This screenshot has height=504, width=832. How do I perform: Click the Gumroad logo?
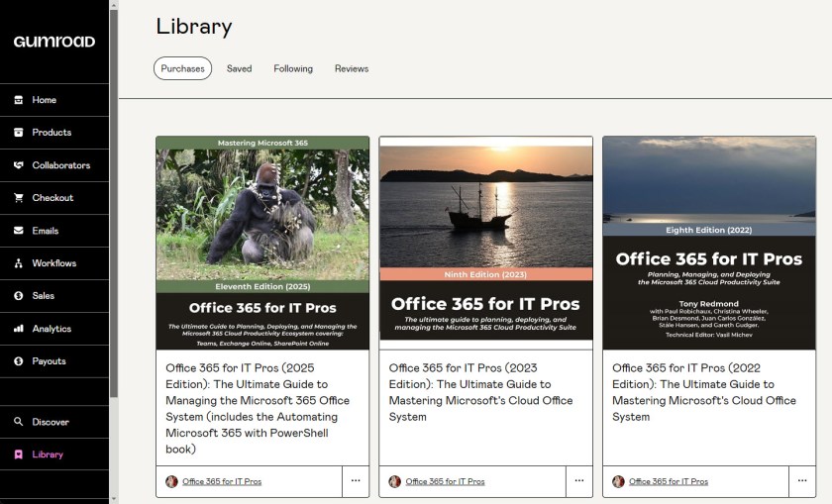(x=54, y=42)
